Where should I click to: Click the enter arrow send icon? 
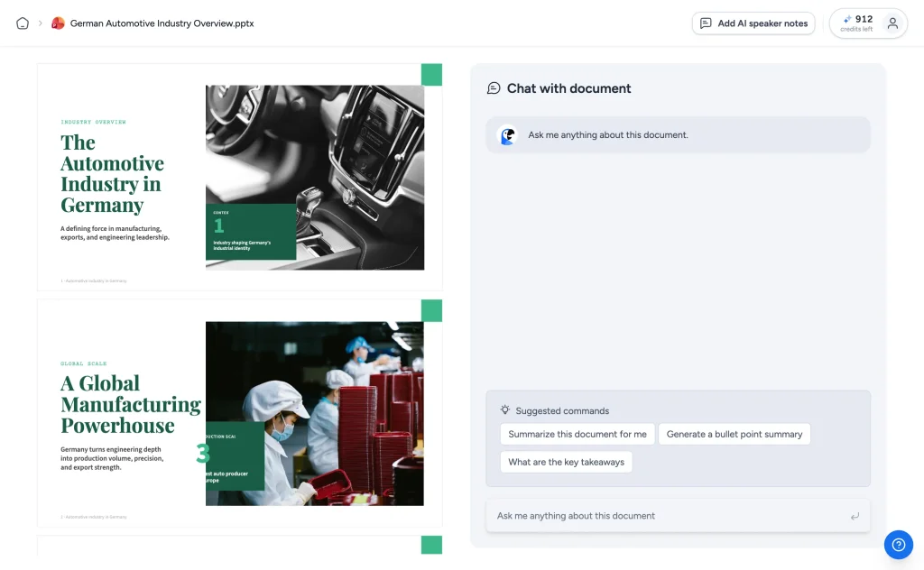click(855, 517)
